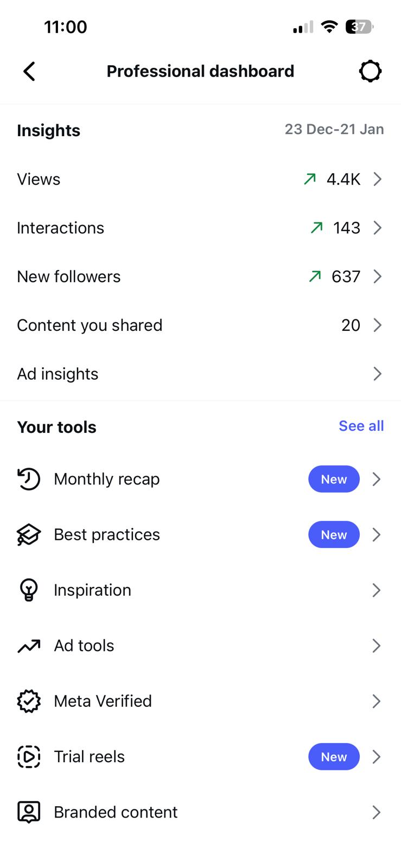Click the Inspiration lightbulb icon
This screenshot has height=868, width=401.
[x=28, y=590]
